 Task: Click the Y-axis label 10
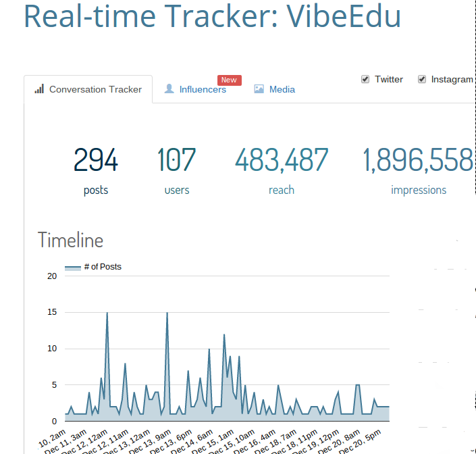tap(52, 349)
